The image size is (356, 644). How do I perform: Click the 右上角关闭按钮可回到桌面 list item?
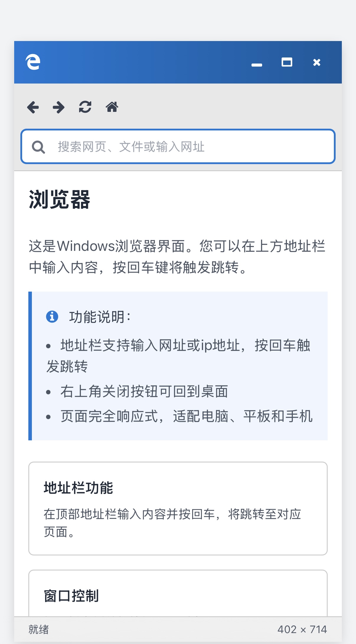point(144,392)
